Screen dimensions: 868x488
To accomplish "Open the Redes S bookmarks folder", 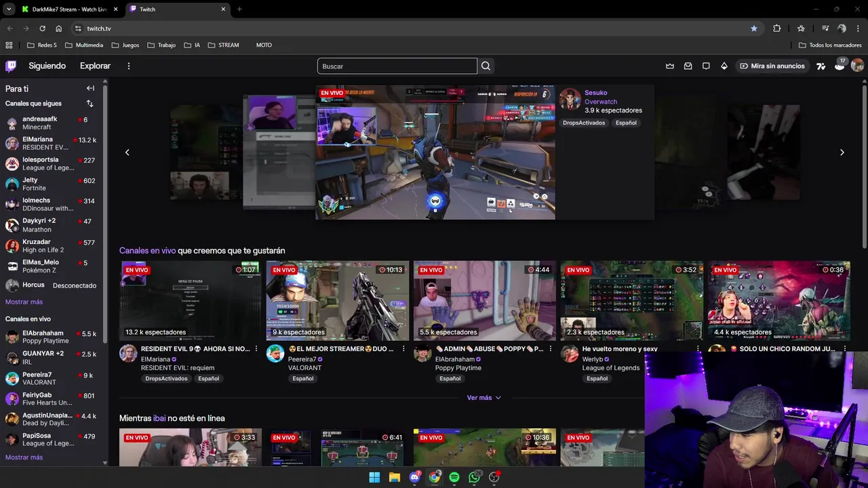I will pos(42,45).
